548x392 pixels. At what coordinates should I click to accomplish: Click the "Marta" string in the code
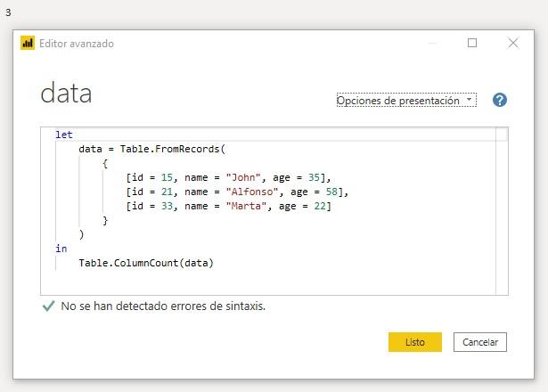246,206
